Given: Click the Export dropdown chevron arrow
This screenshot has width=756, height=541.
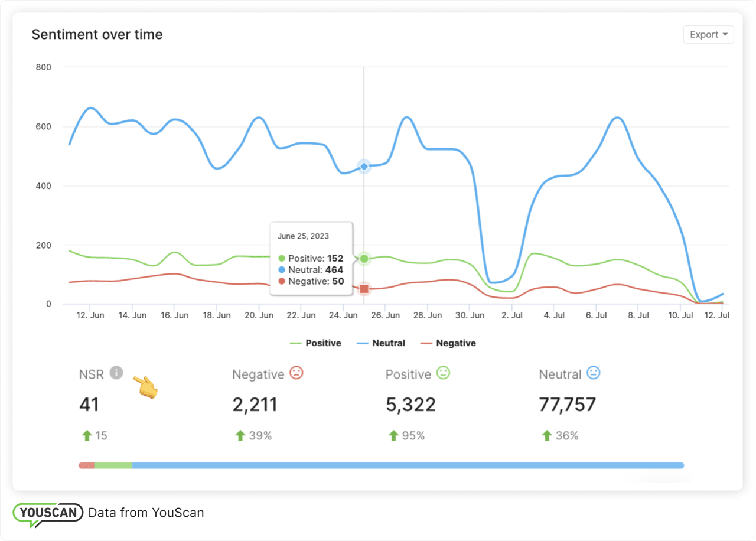Looking at the screenshot, I should tap(725, 34).
